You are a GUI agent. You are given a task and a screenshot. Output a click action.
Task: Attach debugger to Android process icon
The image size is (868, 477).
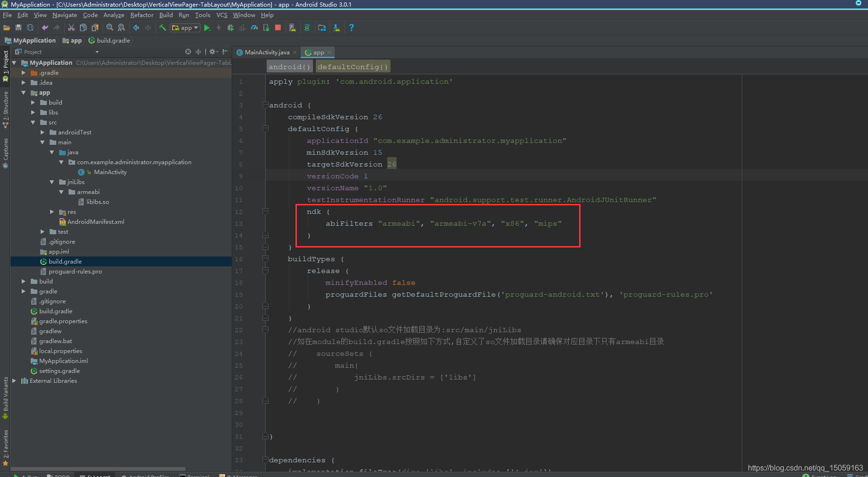(x=266, y=28)
